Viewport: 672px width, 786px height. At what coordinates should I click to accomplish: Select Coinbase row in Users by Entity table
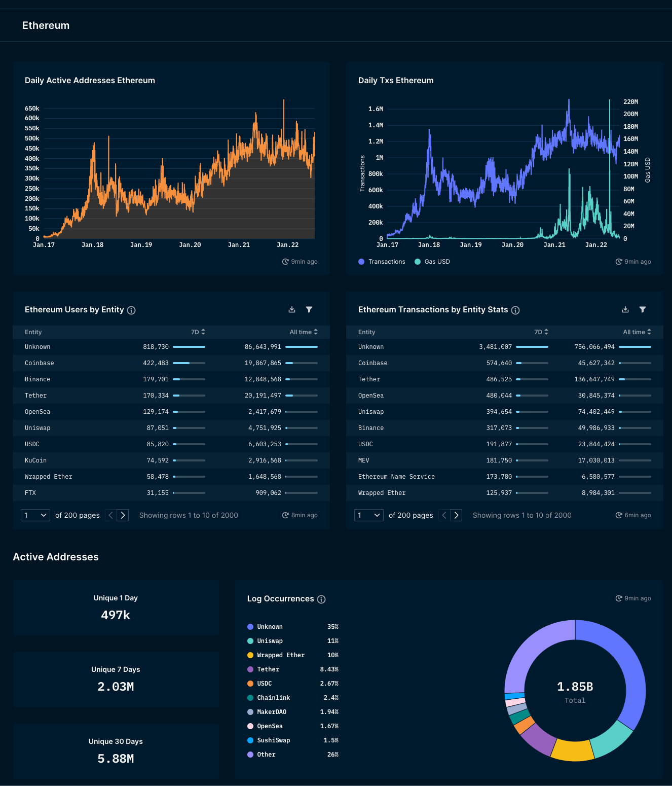(171, 363)
